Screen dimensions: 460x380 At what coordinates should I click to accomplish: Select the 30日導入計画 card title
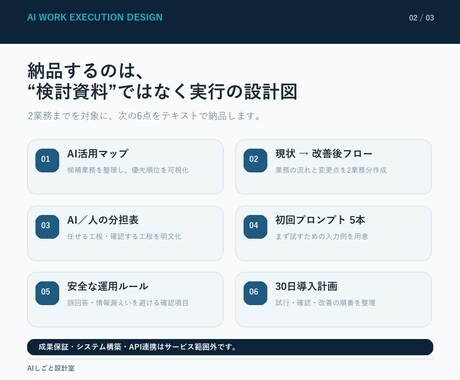point(306,286)
